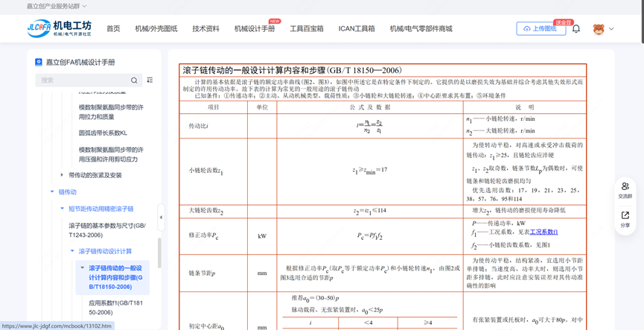
Task: Open the notification bell
Action: click(x=576, y=29)
